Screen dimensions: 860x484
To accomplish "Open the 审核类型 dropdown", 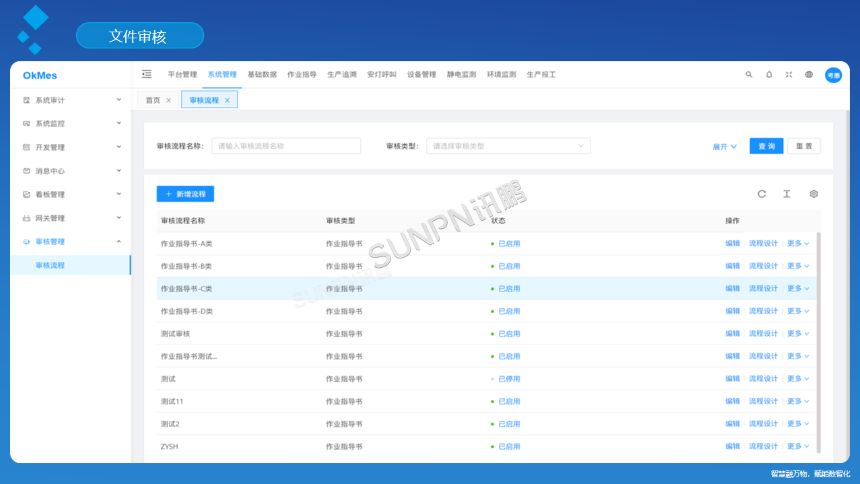I will (508, 146).
